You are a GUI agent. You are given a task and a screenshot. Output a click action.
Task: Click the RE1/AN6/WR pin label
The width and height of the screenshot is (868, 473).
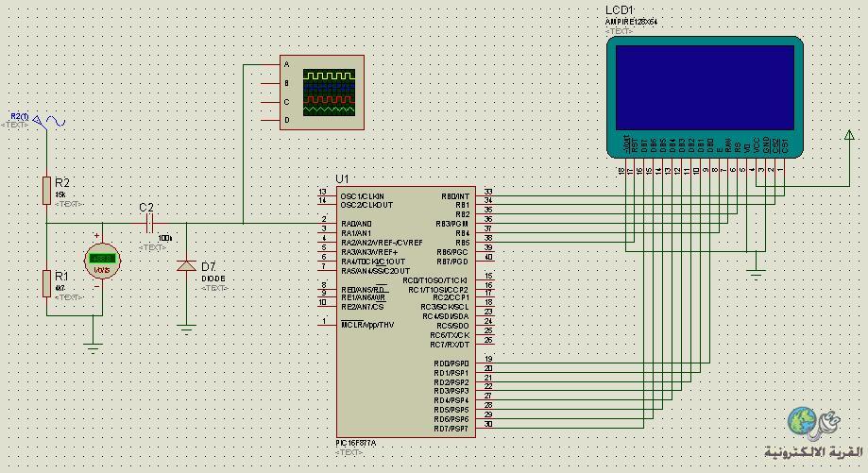pyautogui.click(x=363, y=297)
